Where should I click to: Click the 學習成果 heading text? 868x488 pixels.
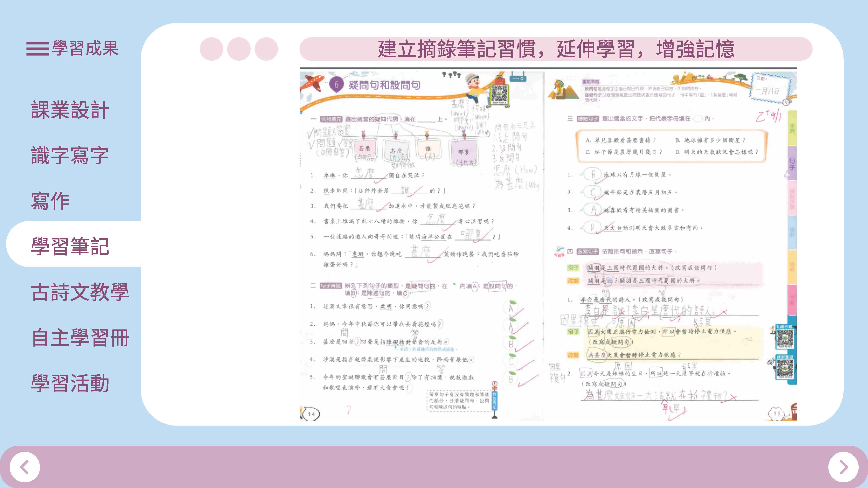(85, 49)
